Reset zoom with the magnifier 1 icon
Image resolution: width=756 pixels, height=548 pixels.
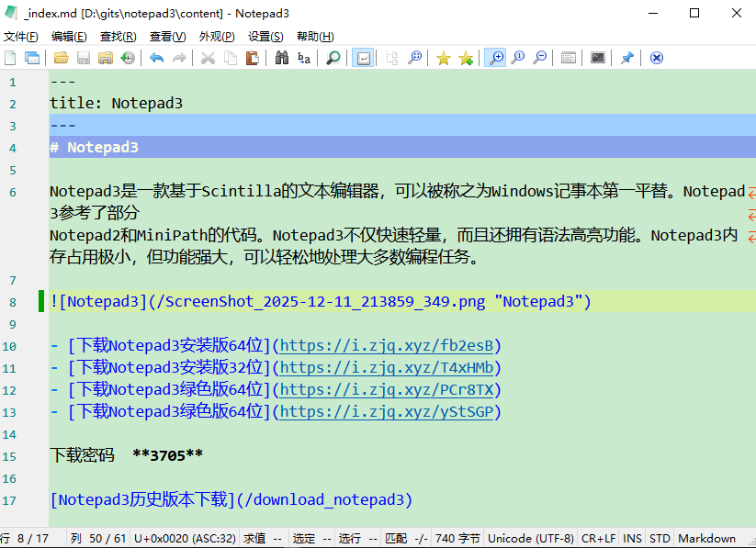[x=517, y=57]
